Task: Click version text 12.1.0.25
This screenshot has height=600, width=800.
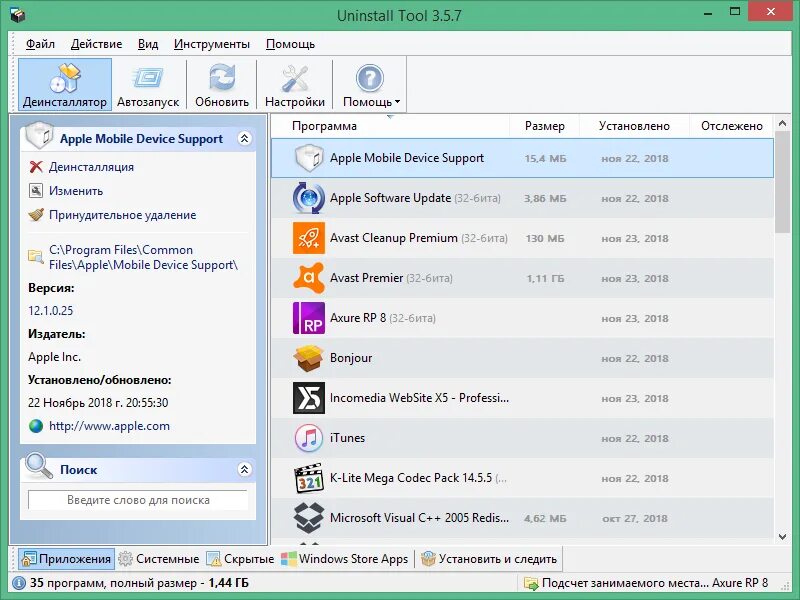Action: (x=51, y=310)
